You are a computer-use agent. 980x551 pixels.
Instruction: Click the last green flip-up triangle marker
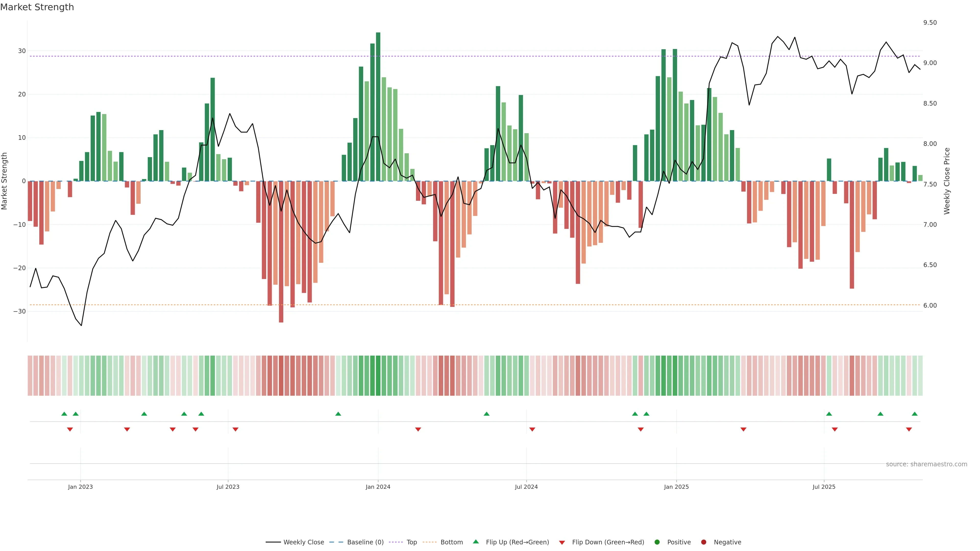pyautogui.click(x=915, y=414)
